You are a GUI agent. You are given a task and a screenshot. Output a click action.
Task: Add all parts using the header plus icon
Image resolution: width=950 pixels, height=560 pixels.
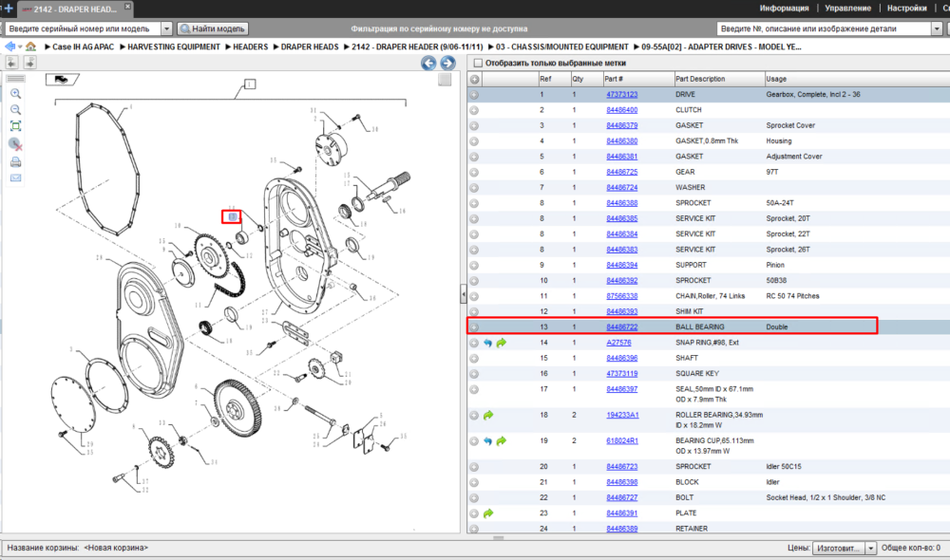click(x=474, y=80)
